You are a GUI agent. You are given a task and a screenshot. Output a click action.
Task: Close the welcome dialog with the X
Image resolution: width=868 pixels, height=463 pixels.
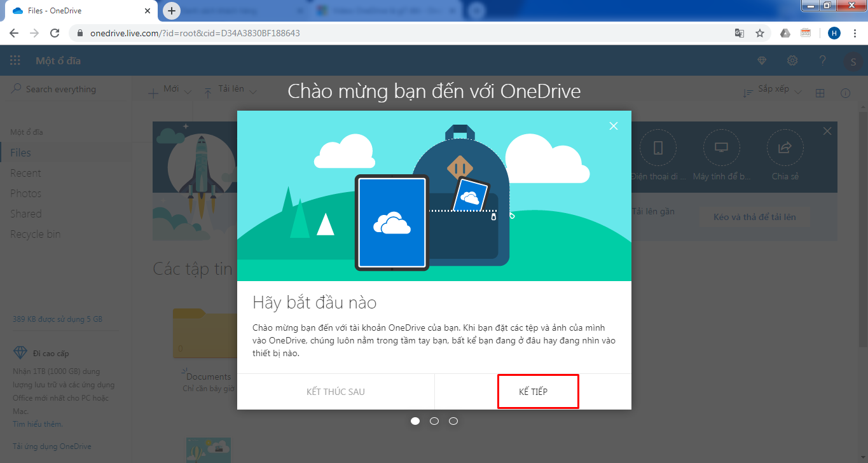[614, 126]
